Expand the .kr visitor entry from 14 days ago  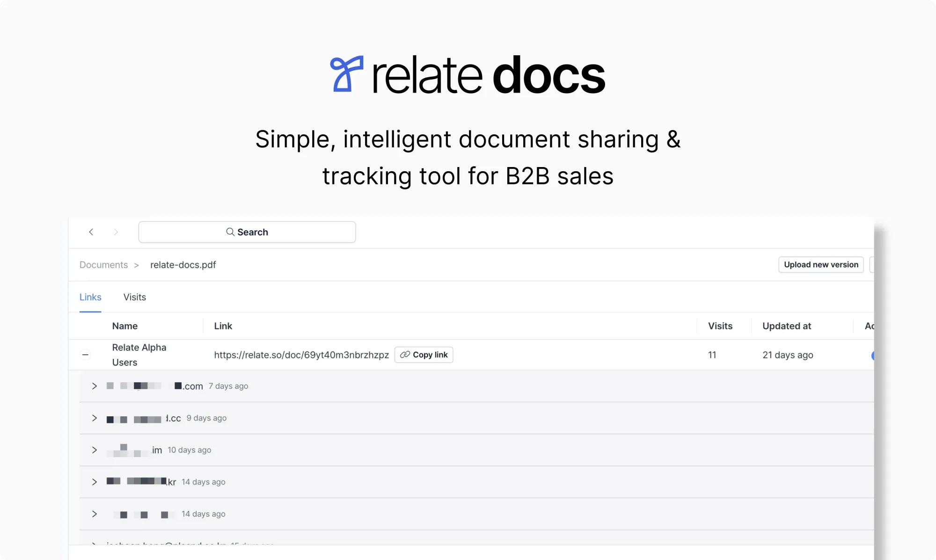pyautogui.click(x=94, y=482)
